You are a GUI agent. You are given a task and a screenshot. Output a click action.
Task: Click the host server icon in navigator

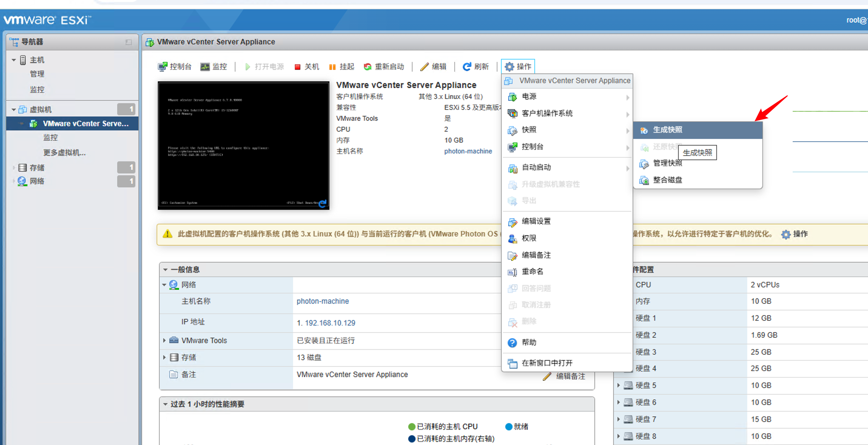pyautogui.click(x=23, y=60)
